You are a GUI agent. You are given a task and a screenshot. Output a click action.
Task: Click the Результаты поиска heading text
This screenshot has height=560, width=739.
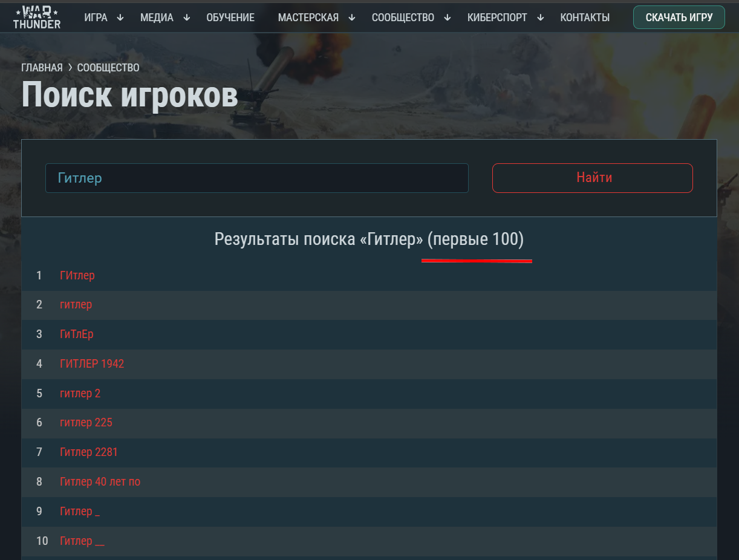(x=369, y=239)
